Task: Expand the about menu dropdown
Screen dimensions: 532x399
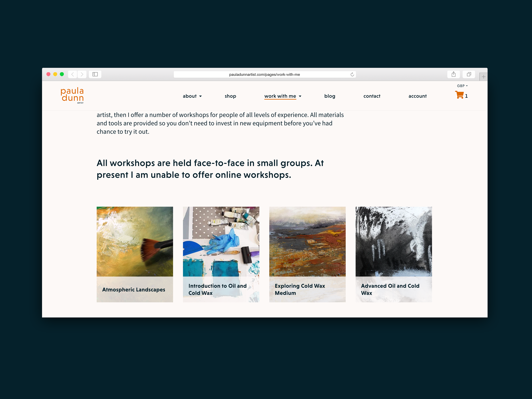Action: [x=192, y=96]
